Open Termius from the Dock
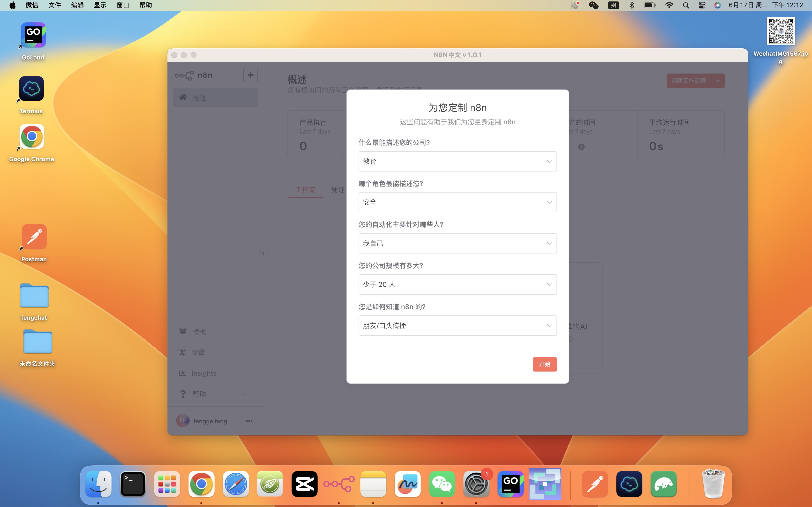812x507 pixels. coord(629,484)
